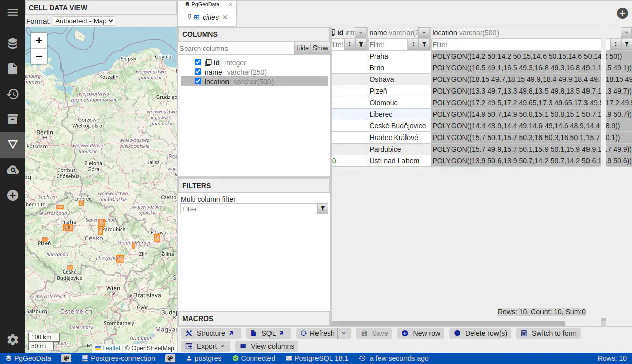Image resolution: width=632 pixels, height=364 pixels.
Task: Click filter icon of location column
Action: [x=626, y=44]
